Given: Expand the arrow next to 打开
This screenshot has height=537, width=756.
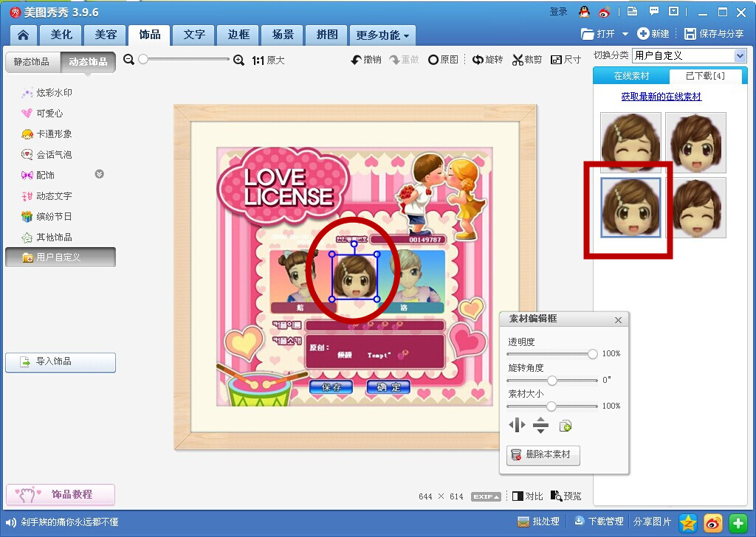Looking at the screenshot, I should [625, 34].
